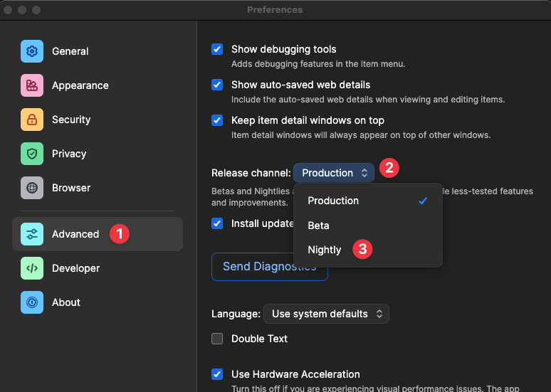Image resolution: width=551 pixels, height=392 pixels.
Task: Click the Browser globe icon
Action: point(32,188)
